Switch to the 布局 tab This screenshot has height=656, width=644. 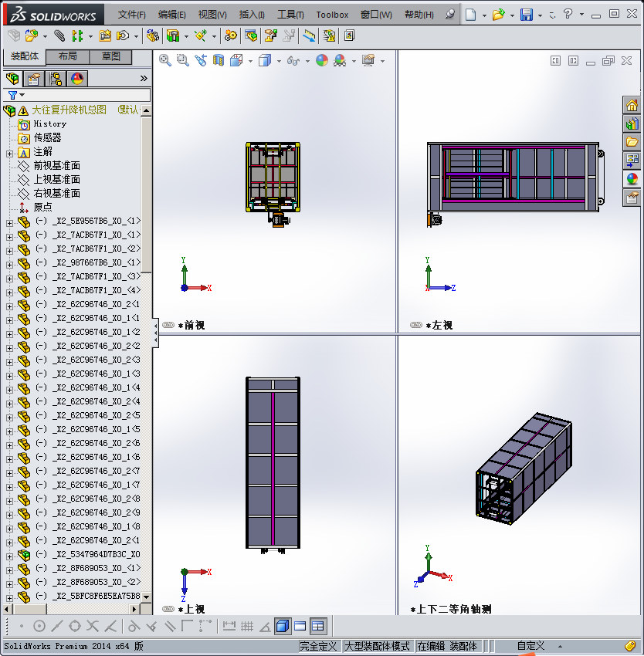point(67,56)
